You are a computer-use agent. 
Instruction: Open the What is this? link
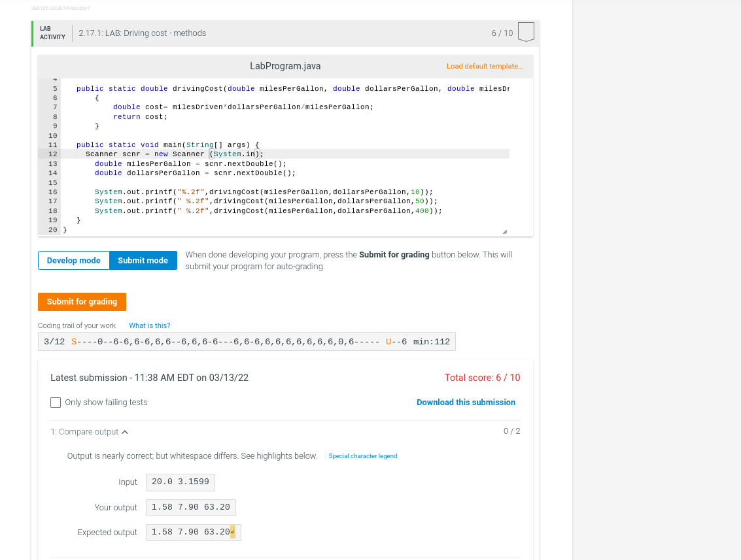149,325
